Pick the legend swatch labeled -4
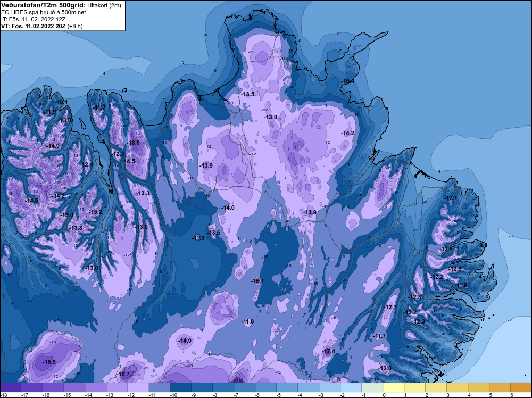The height and width of the screenshot is (398, 532). tap(309, 387)
